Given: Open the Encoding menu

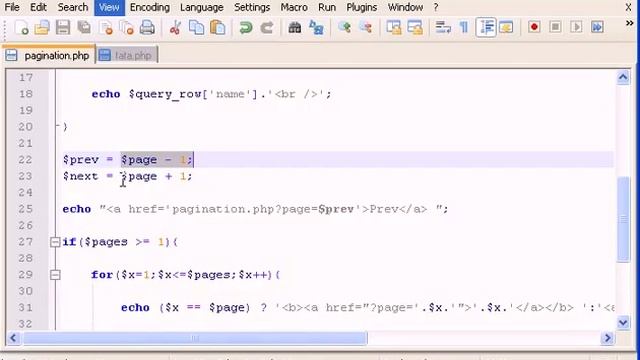Looking at the screenshot, I should click(149, 7).
